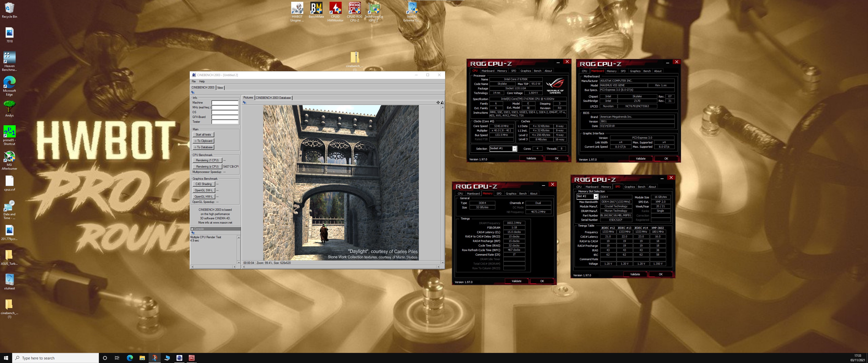Launch Intel Extreme Tuning desktop icon
This screenshot has width=868, height=363.
coord(412,12)
